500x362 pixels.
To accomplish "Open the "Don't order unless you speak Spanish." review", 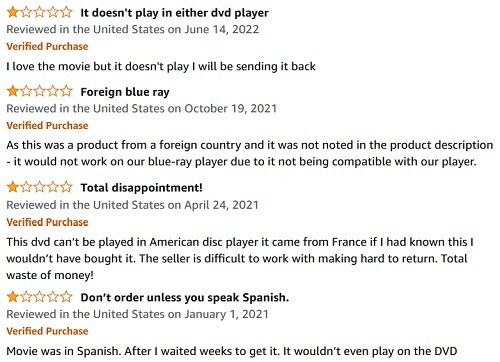I will (x=185, y=297).
